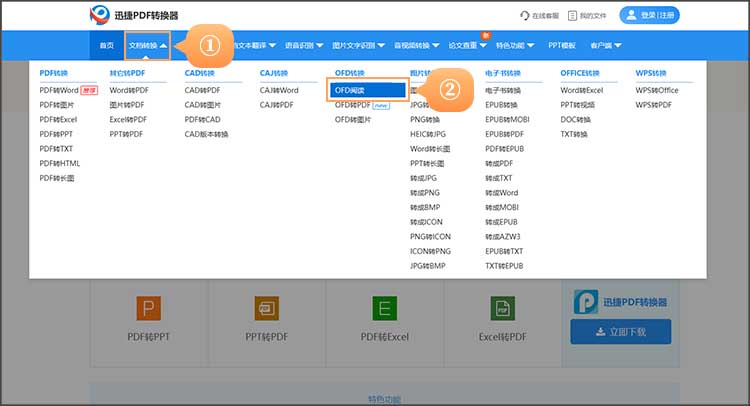The height and width of the screenshot is (406, 750).
Task: Expand the 客户端 nav dropdown
Action: [606, 45]
